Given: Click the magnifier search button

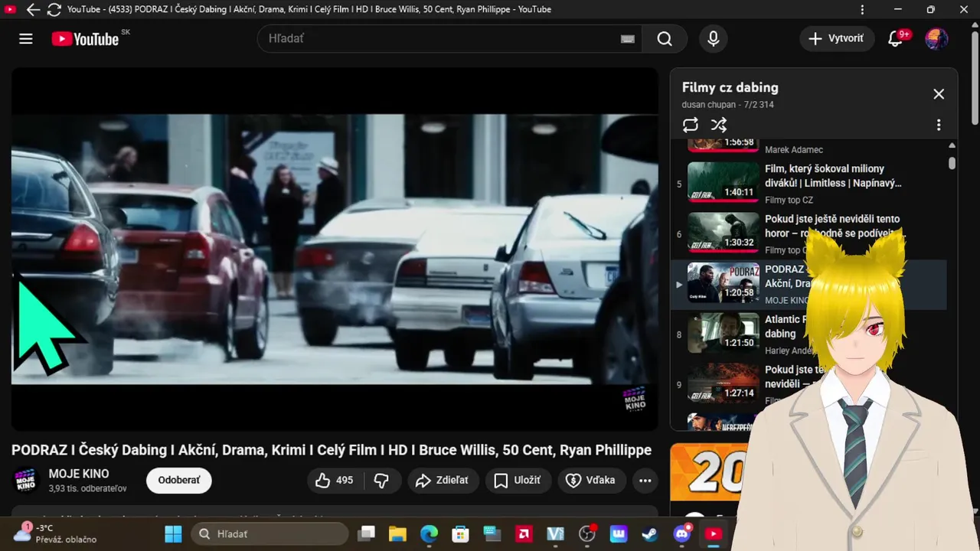Looking at the screenshot, I should point(665,39).
